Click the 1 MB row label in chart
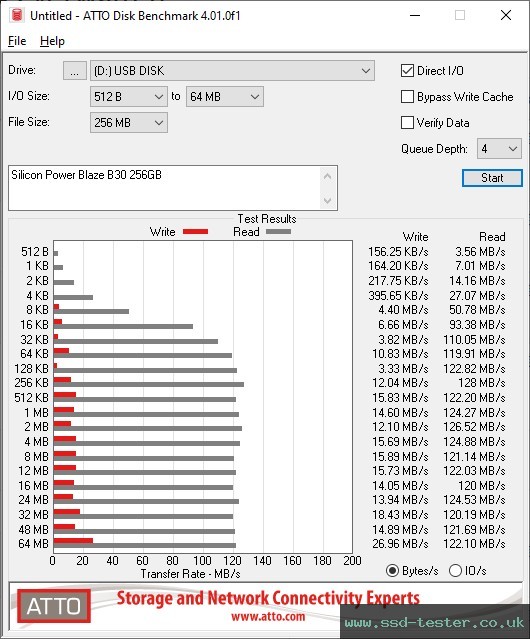 [37, 413]
